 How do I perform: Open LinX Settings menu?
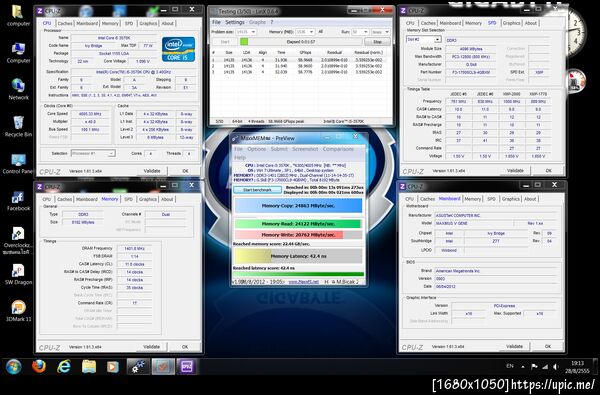[235, 22]
